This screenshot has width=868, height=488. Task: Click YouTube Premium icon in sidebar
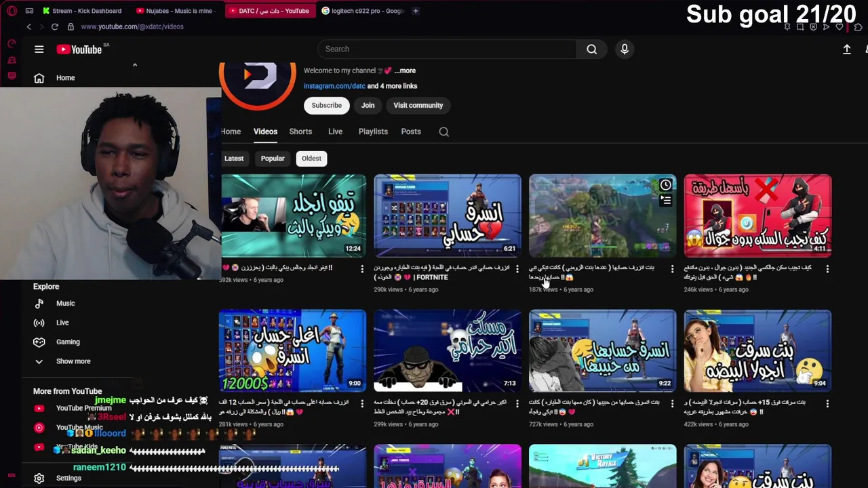coord(39,408)
